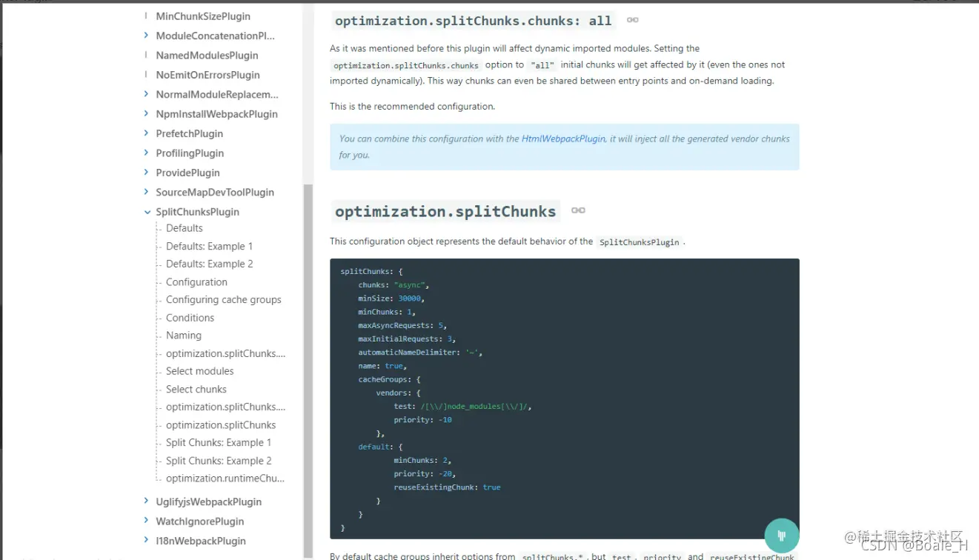Expand the NormalModuleReplacementPlugin sidebar item
This screenshot has height=560, width=979.
(147, 94)
